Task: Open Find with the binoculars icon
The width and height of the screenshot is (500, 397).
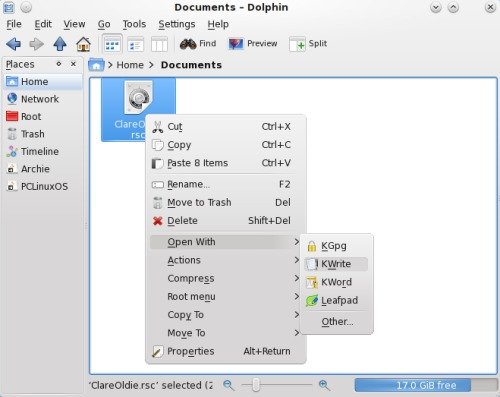Action: 198,44
